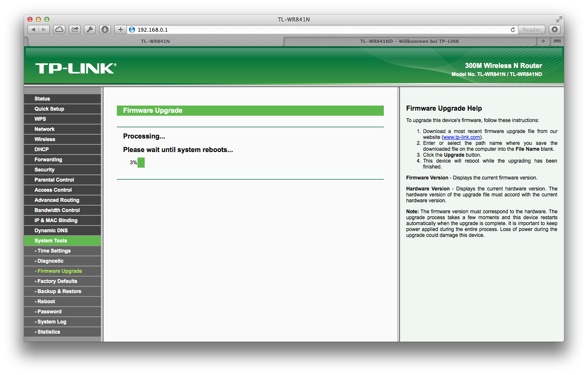
Task: Expand IP & MAC Binding menu
Action: click(62, 220)
